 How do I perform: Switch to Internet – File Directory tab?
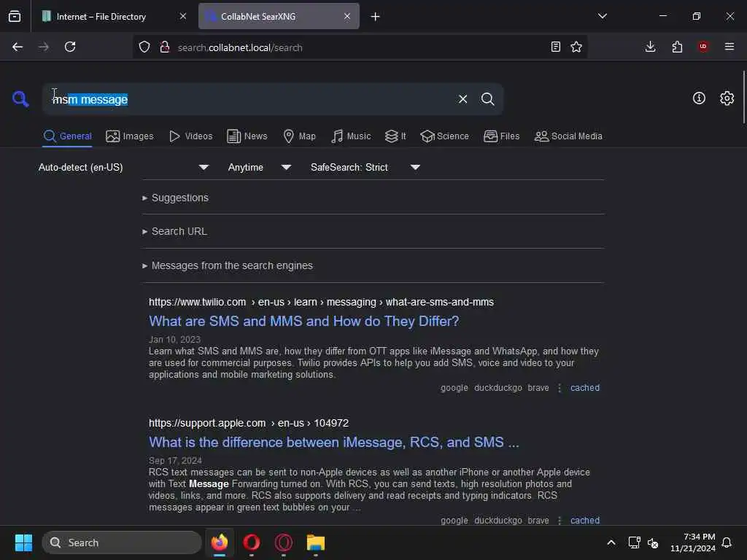[x=115, y=17]
